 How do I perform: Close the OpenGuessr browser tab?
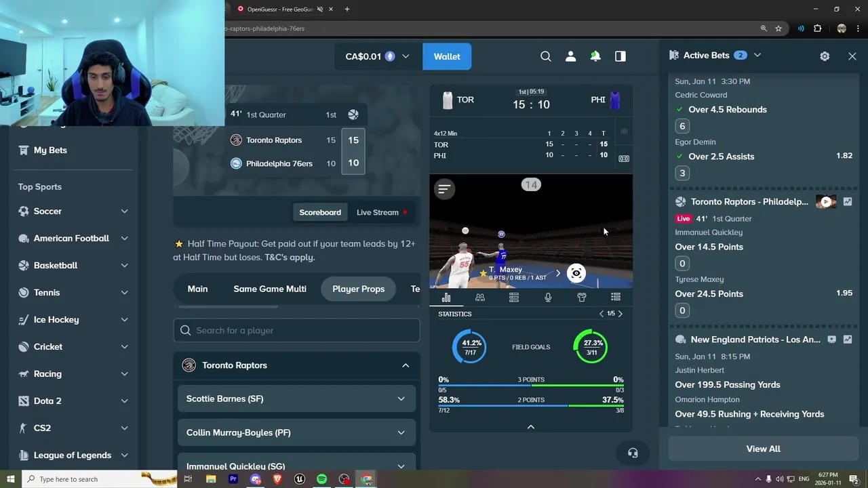click(x=331, y=9)
